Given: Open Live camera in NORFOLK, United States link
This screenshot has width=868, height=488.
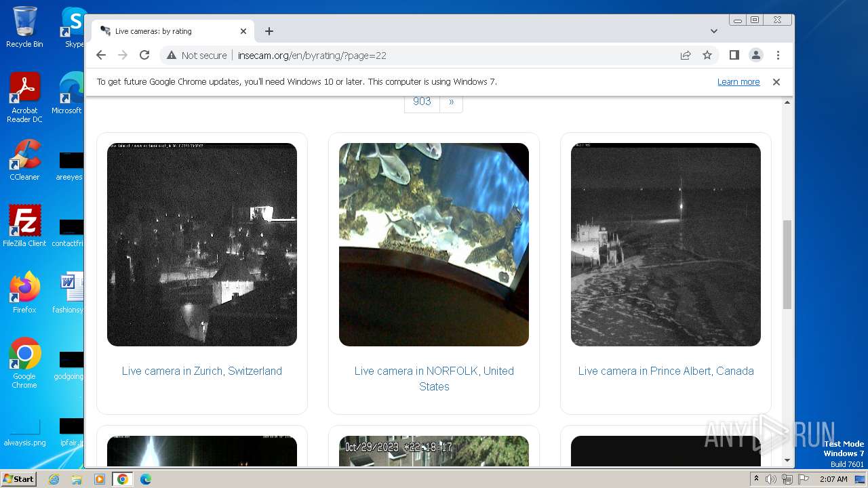Looking at the screenshot, I should tap(434, 379).
